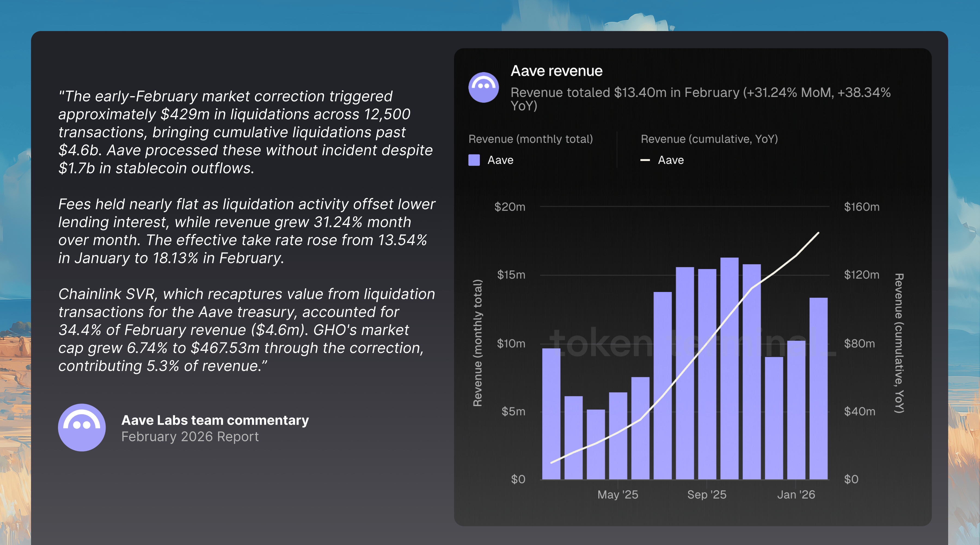
Task: Click the white line Aave cumulative legend marker
Action: click(x=645, y=160)
